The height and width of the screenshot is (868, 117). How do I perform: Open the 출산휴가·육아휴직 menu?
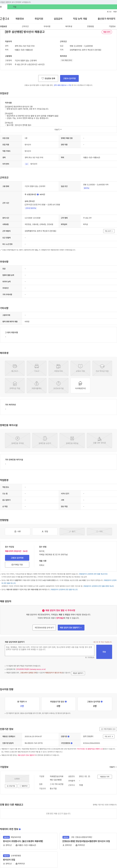pos(107,19)
